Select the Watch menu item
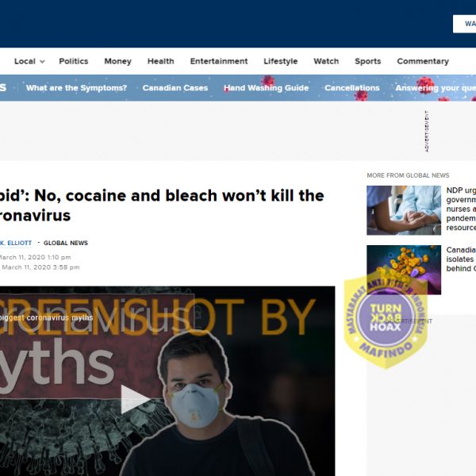Viewport: 476px width, 476px height. click(x=326, y=61)
